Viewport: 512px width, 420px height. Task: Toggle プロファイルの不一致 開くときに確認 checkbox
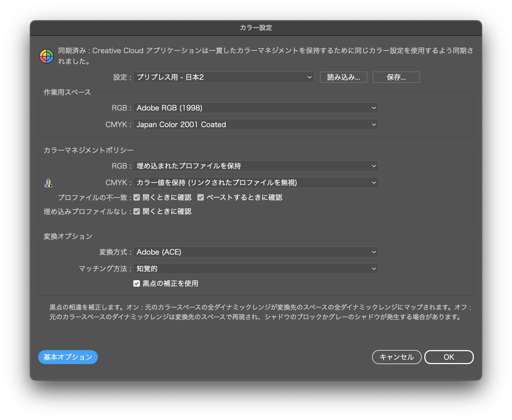pos(137,197)
